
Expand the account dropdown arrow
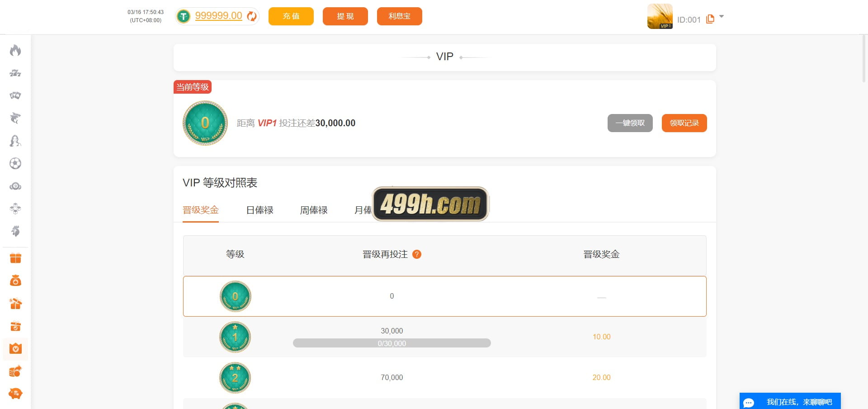[722, 16]
